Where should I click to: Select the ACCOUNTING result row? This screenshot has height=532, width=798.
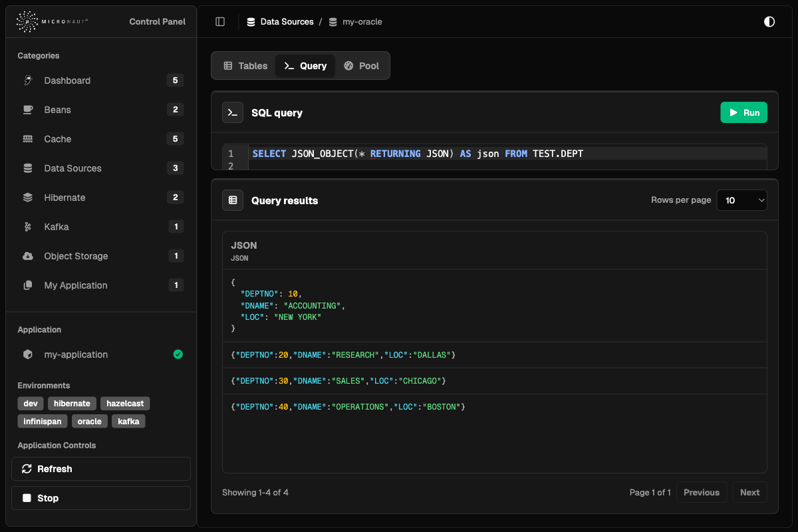[x=494, y=305]
